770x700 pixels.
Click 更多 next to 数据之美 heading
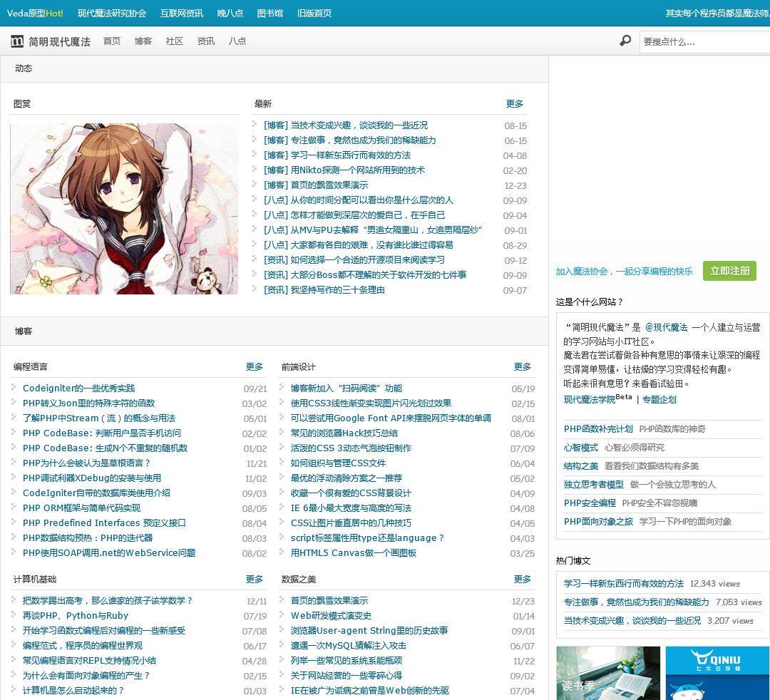pos(523,580)
